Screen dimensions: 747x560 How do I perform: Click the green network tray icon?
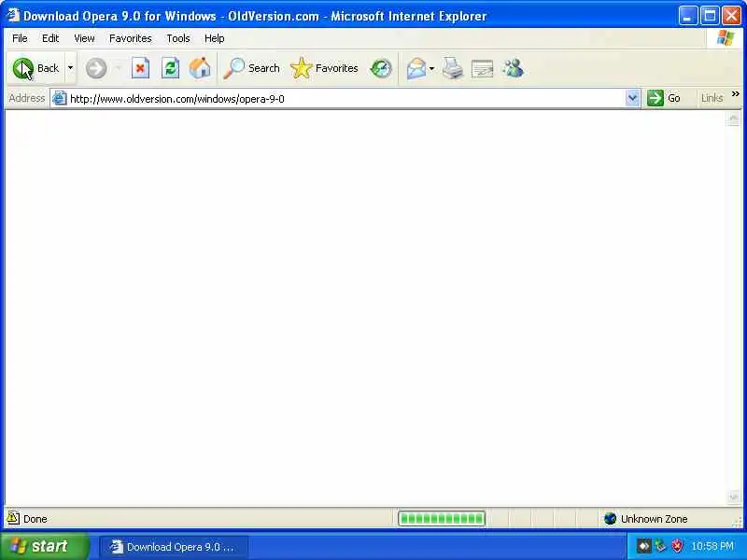point(660,546)
